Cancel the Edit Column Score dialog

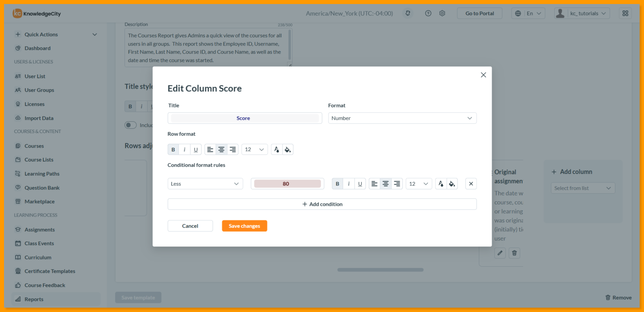190,226
